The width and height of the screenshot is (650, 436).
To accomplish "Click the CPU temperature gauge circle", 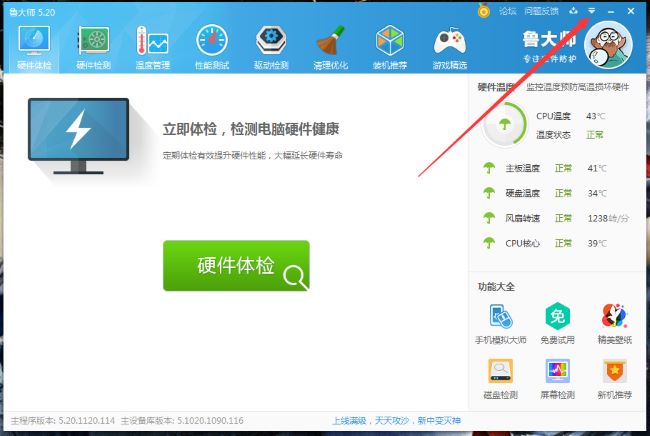I will tap(504, 124).
